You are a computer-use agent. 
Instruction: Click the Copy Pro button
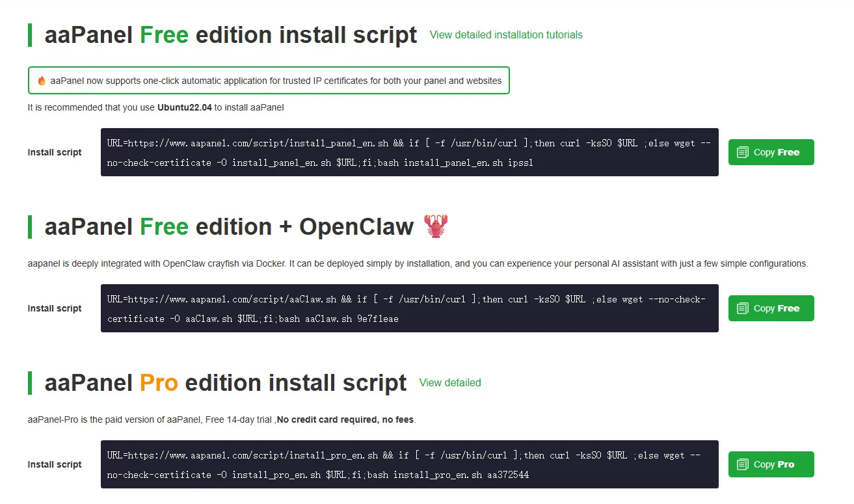(x=771, y=464)
